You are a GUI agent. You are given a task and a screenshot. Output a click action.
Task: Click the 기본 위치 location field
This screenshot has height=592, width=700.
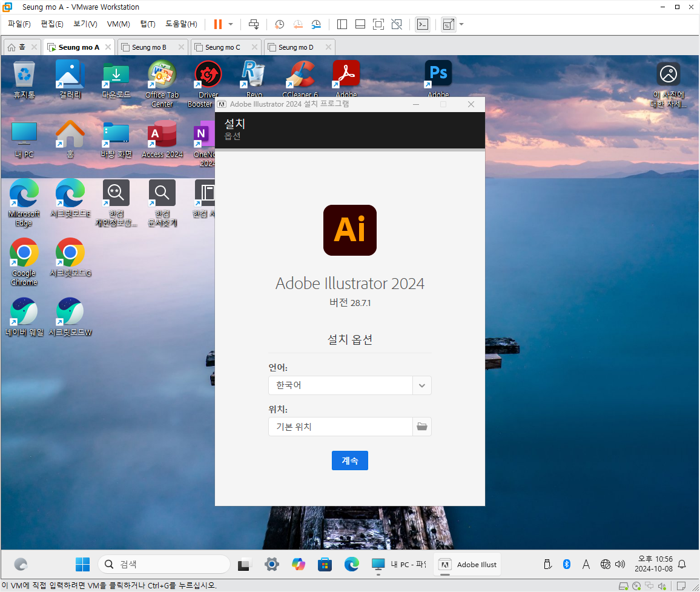(x=340, y=427)
